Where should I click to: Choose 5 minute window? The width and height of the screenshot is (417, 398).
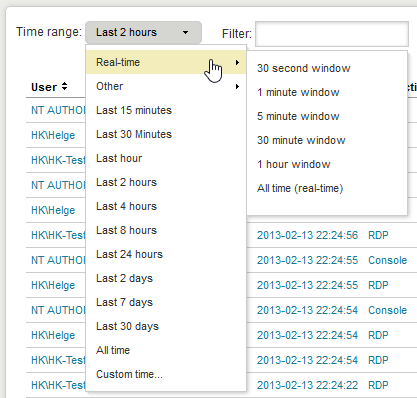[298, 116]
